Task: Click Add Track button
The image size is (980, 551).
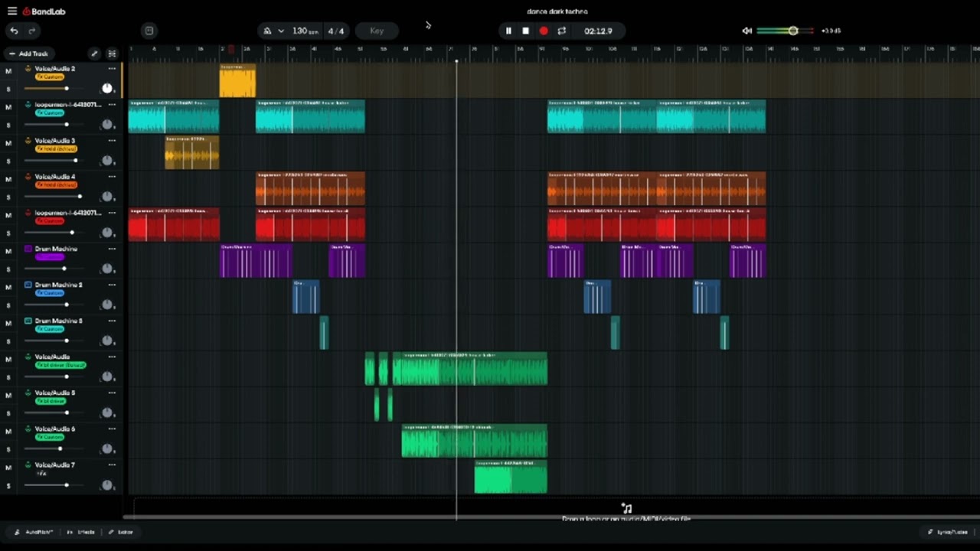Action: [x=29, y=54]
